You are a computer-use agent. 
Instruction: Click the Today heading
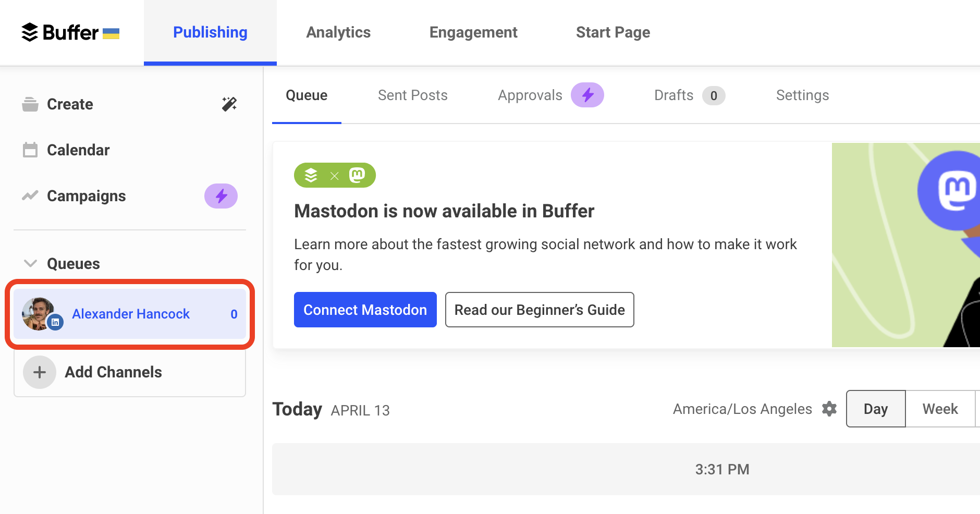(x=297, y=409)
